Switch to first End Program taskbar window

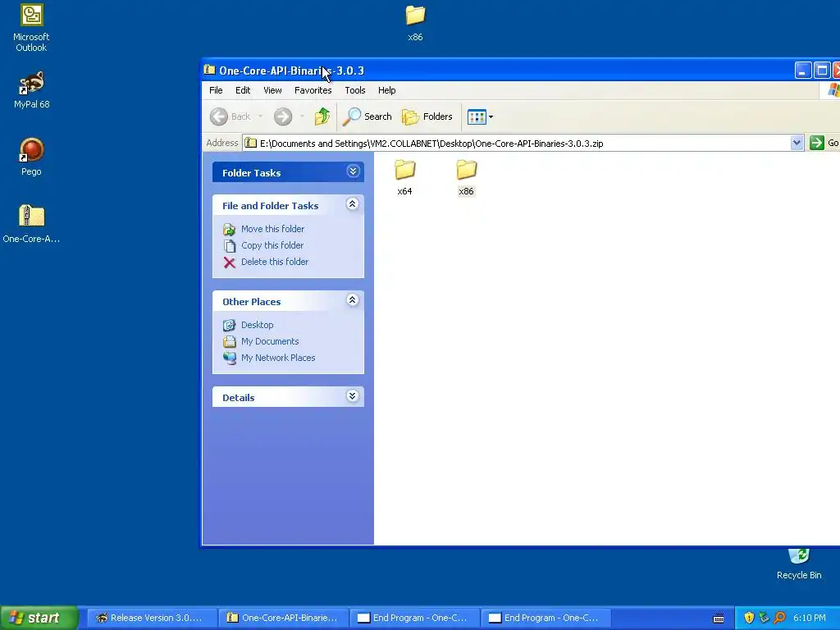click(414, 618)
